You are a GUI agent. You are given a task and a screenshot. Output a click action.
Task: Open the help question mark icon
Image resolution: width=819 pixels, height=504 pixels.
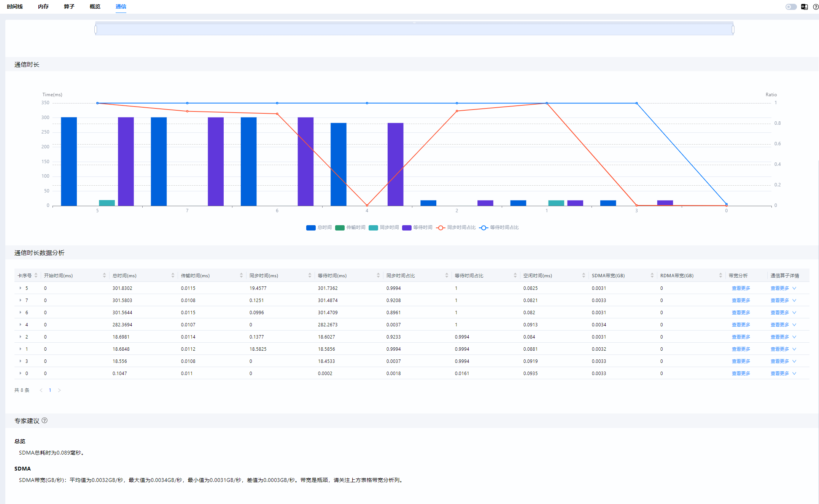[816, 7]
